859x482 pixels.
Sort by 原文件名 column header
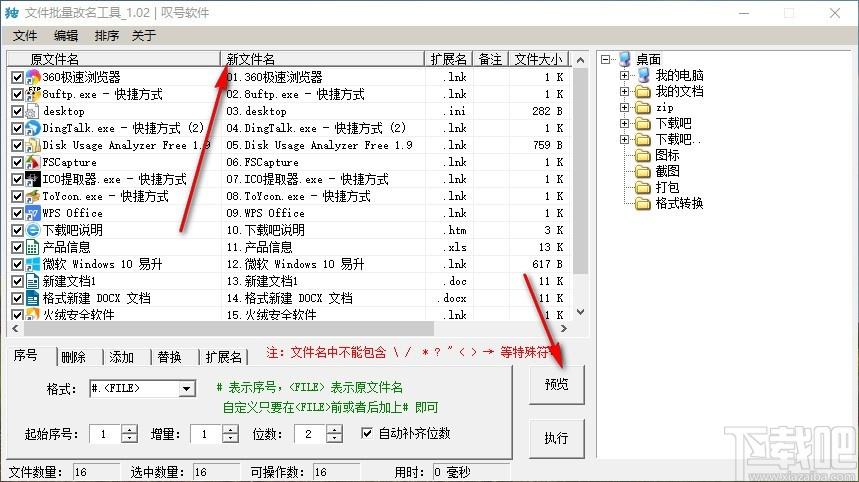(113, 59)
